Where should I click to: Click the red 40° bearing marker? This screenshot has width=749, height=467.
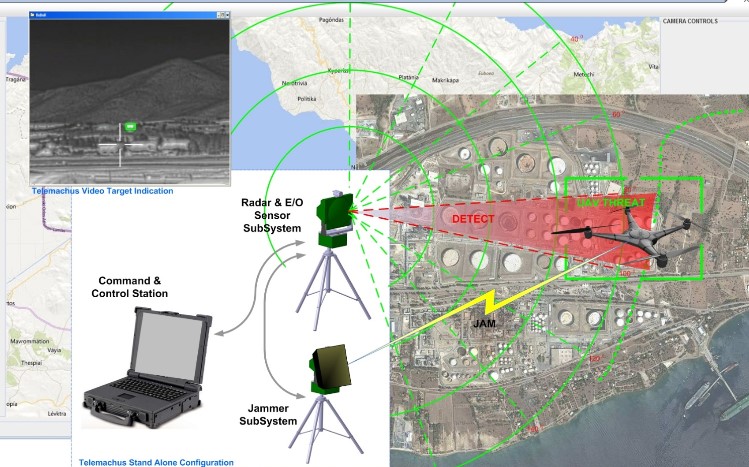pyautogui.click(x=575, y=39)
